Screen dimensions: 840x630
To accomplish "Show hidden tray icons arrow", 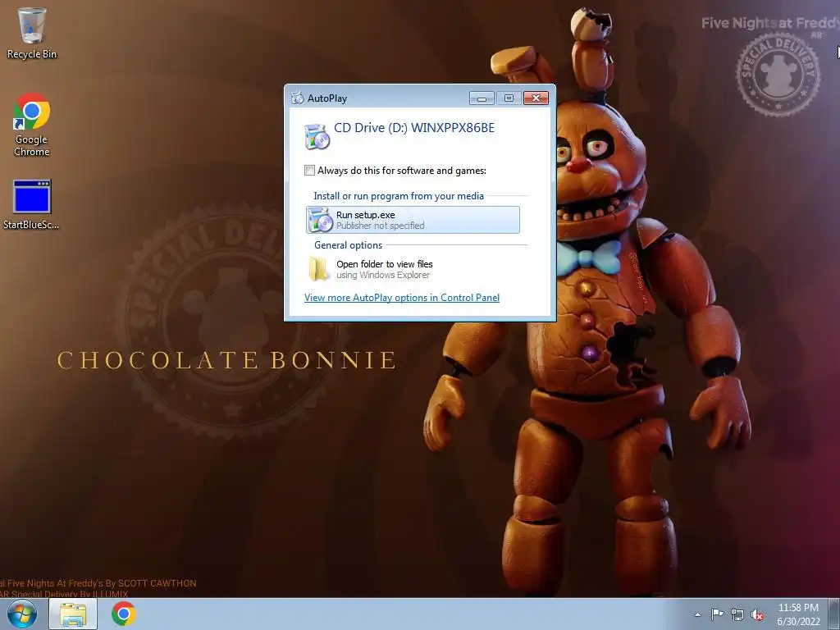I will point(697,614).
